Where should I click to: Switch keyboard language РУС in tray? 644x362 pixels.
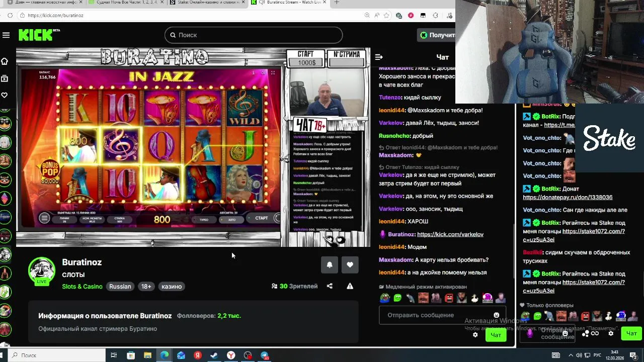[x=598, y=355]
